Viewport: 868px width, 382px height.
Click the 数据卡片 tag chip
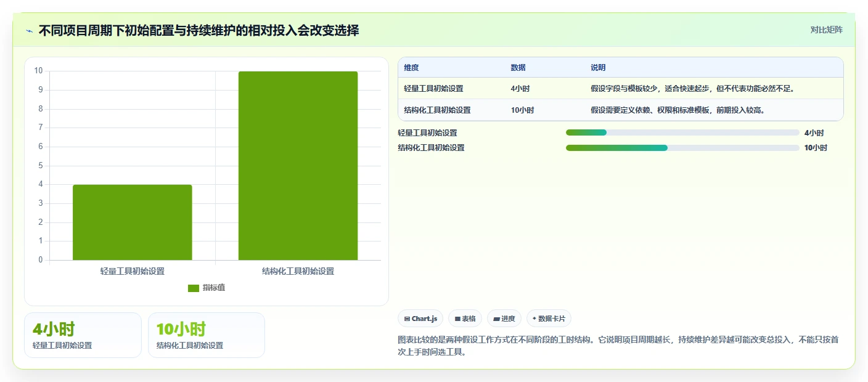(549, 319)
